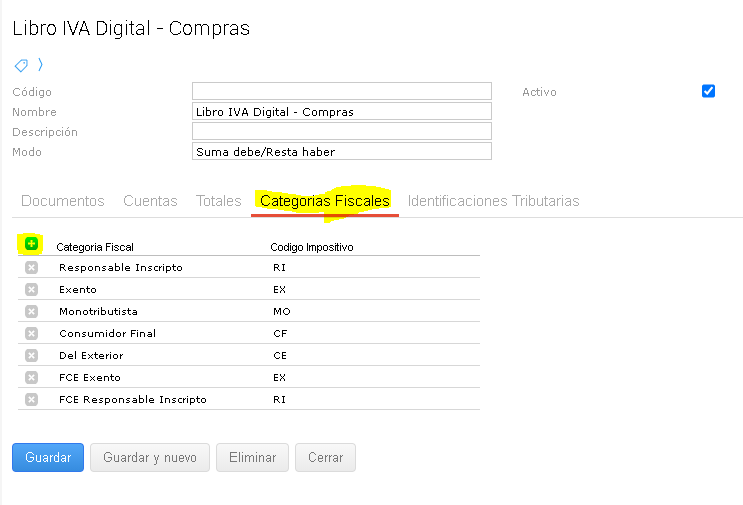Open the Cuentas tab

click(150, 201)
